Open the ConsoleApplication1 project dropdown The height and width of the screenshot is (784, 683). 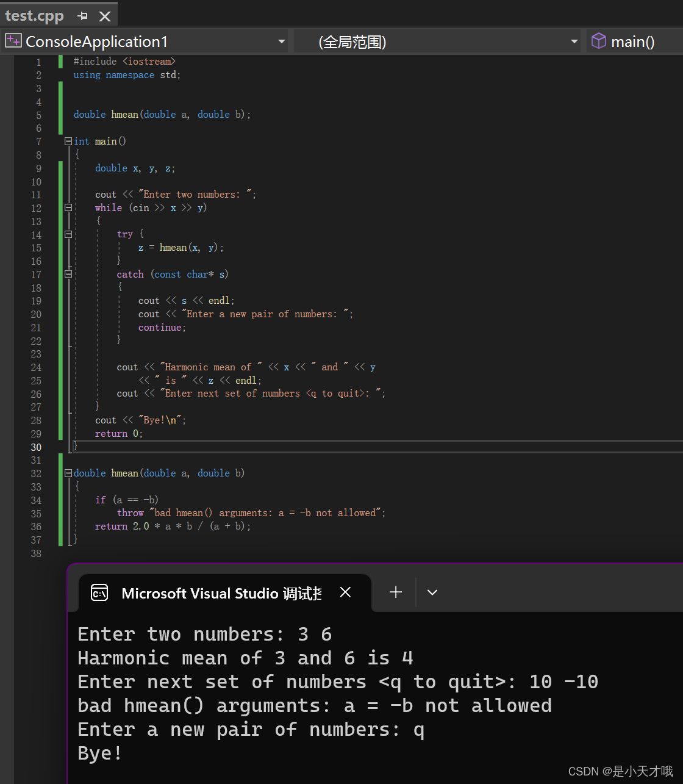281,41
